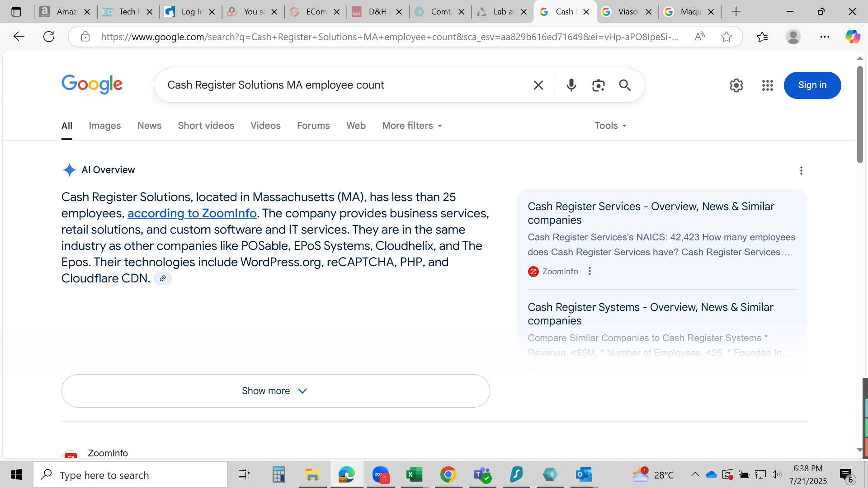The image size is (868, 488).
Task: Open the Google apps grid
Action: [767, 85]
